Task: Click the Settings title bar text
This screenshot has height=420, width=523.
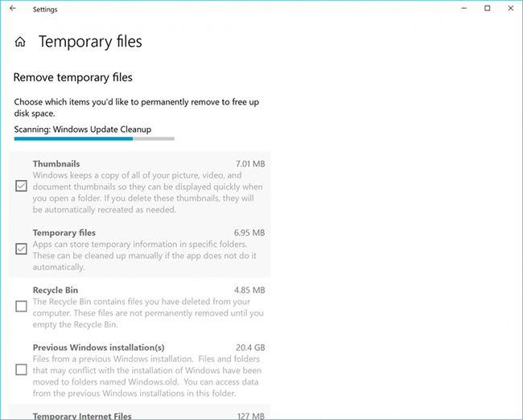Action: (x=45, y=10)
